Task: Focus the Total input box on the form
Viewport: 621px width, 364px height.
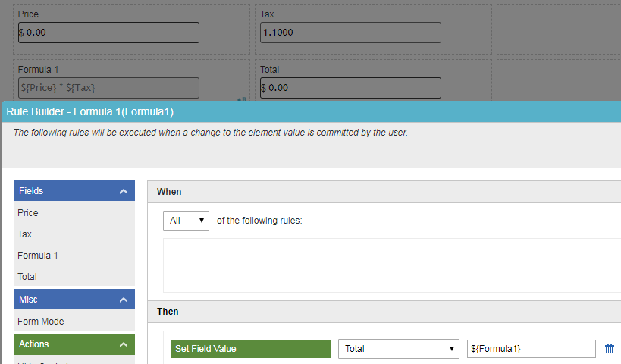Action: click(350, 88)
